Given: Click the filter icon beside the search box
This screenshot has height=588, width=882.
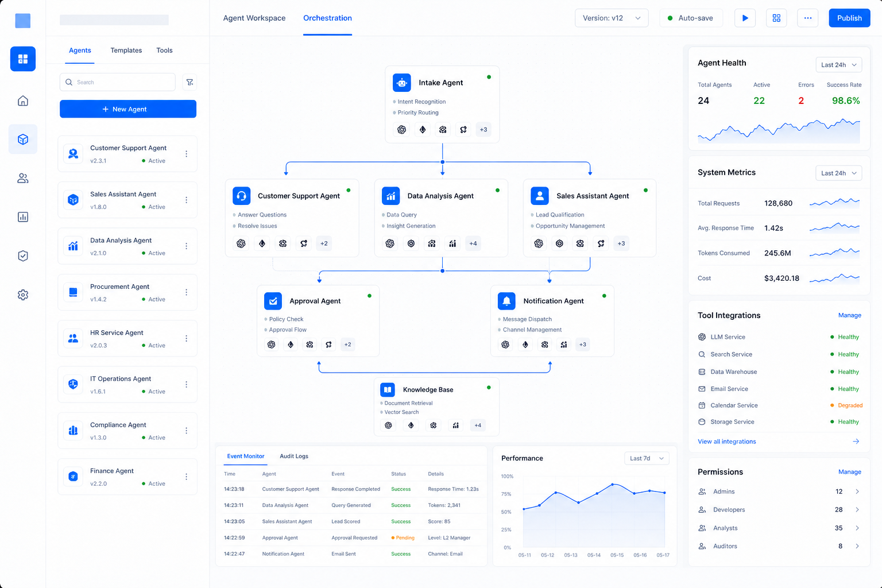Looking at the screenshot, I should 189,82.
